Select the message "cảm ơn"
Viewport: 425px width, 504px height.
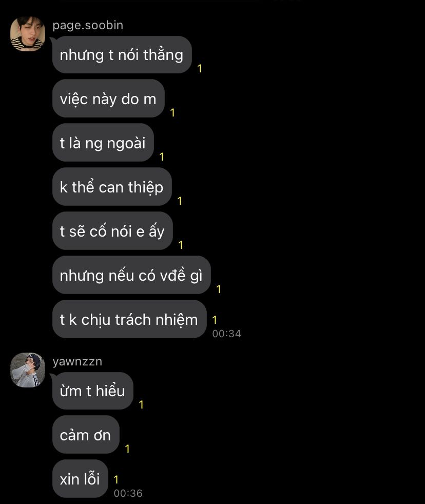pyautogui.click(x=86, y=435)
